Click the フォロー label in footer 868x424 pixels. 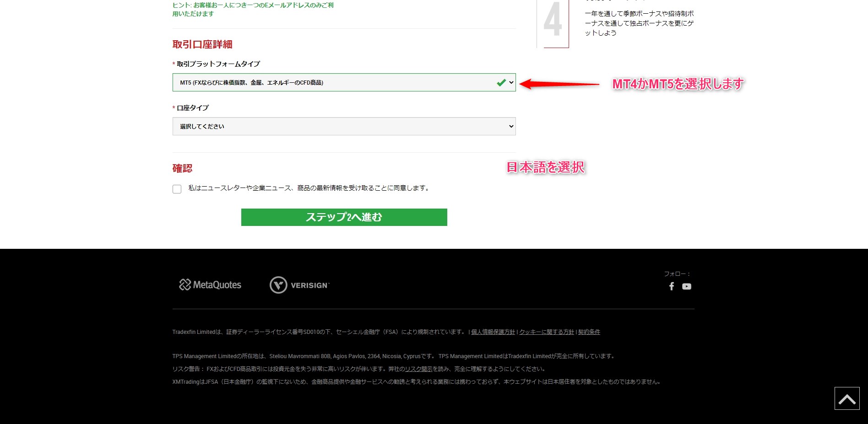pyautogui.click(x=678, y=274)
